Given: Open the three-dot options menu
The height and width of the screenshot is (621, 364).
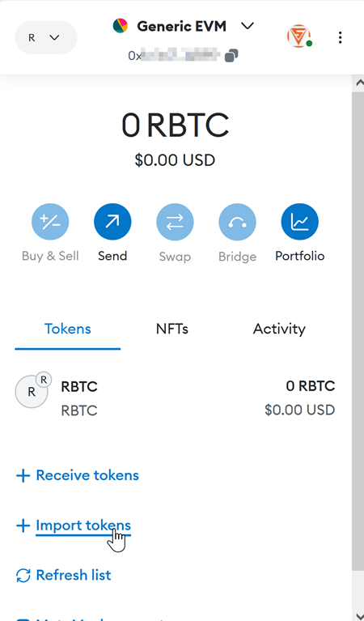Looking at the screenshot, I should point(340,37).
